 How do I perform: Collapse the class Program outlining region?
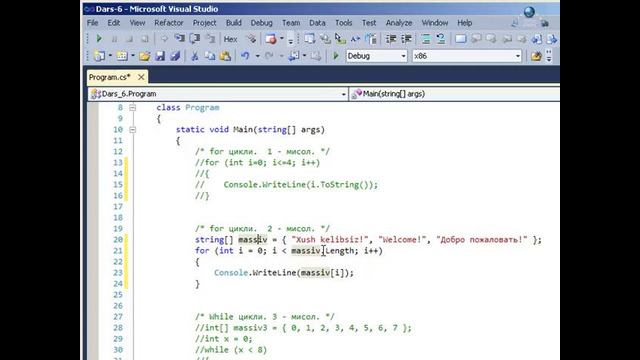coord(133,108)
